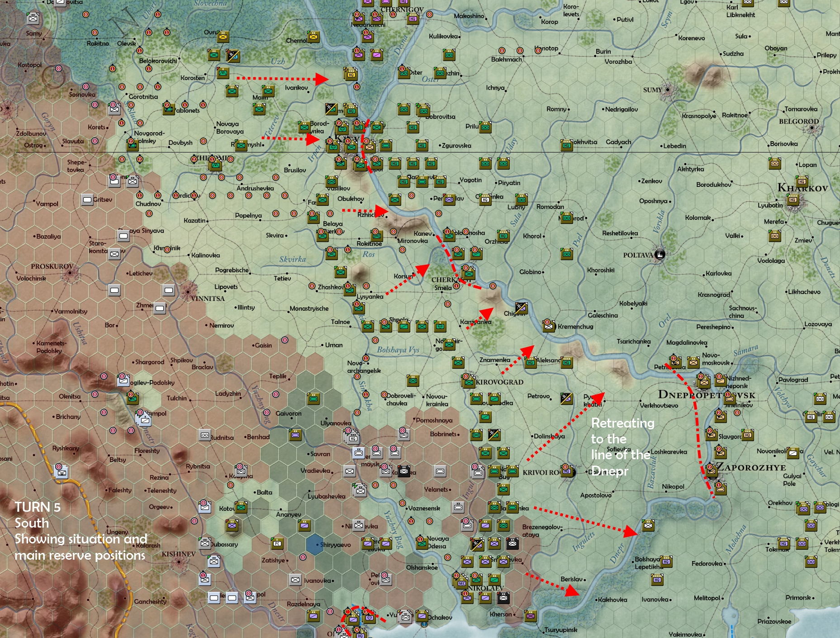Select the Kishinev city marker
This screenshot has width=840, height=638.
(x=179, y=562)
